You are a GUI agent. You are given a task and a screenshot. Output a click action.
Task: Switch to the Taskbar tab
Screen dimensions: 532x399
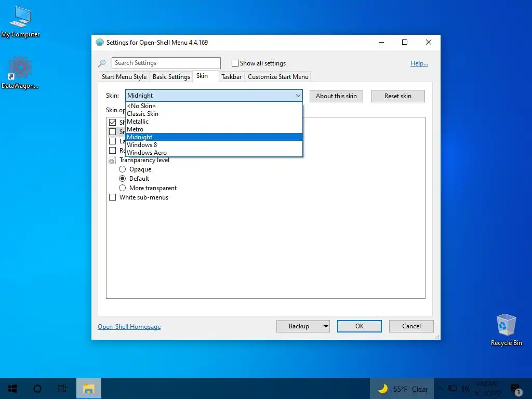click(231, 77)
